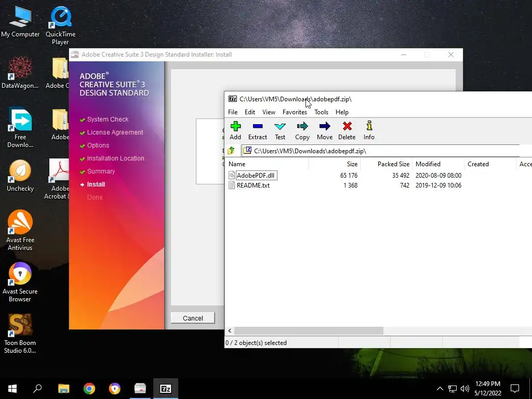532x399 pixels.
Task: Launch Google Chrome from the taskbar
Action: (89, 389)
